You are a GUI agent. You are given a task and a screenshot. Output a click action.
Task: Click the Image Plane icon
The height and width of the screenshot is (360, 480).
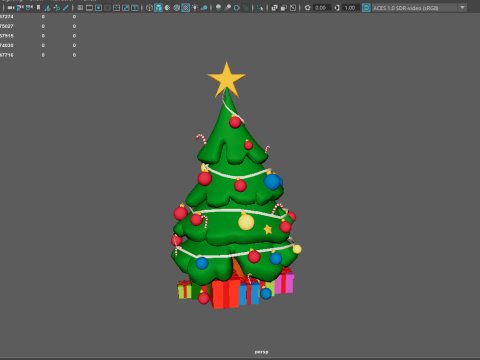(48, 8)
